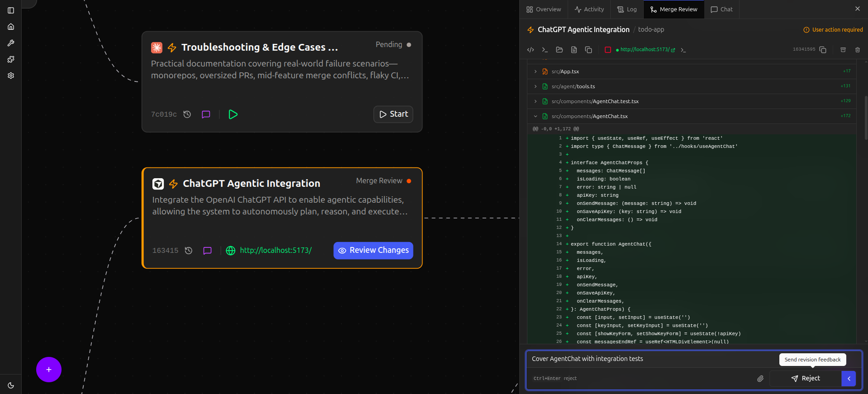Click copy icon beside the document icon

(588, 50)
